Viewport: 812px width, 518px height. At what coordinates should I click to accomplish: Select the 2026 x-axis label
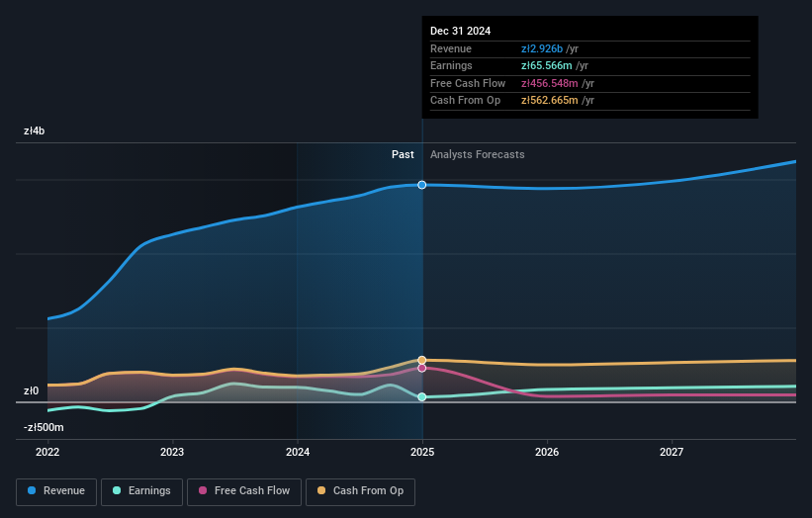[x=547, y=452]
